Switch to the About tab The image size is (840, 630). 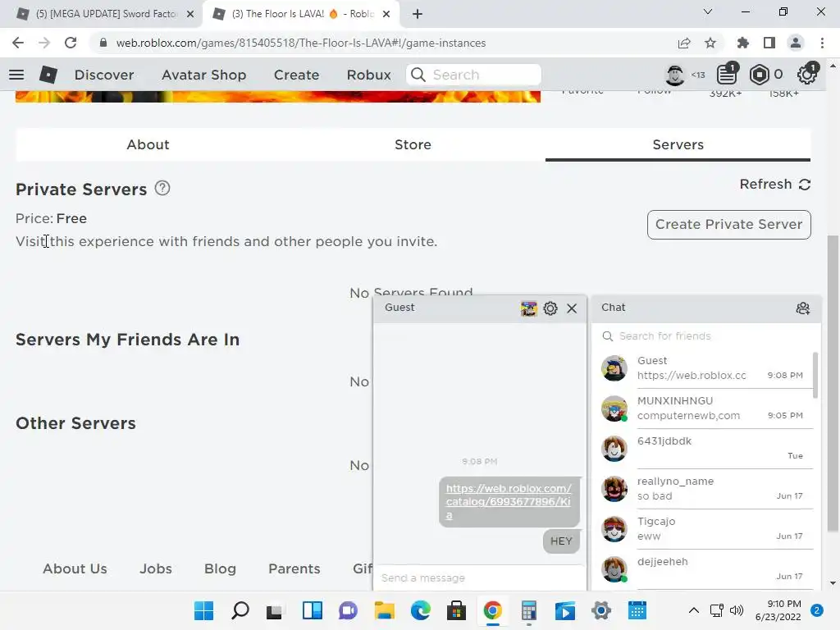tap(148, 144)
